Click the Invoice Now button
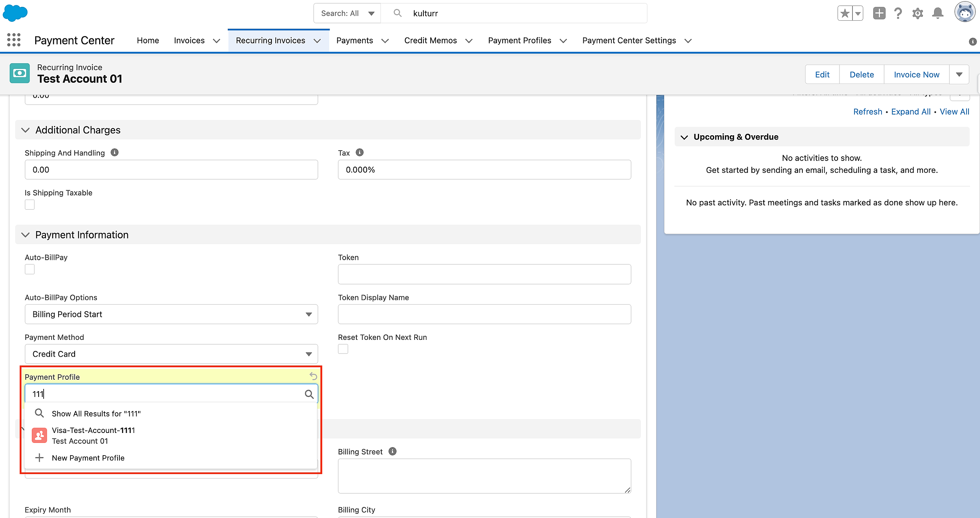 pos(916,75)
